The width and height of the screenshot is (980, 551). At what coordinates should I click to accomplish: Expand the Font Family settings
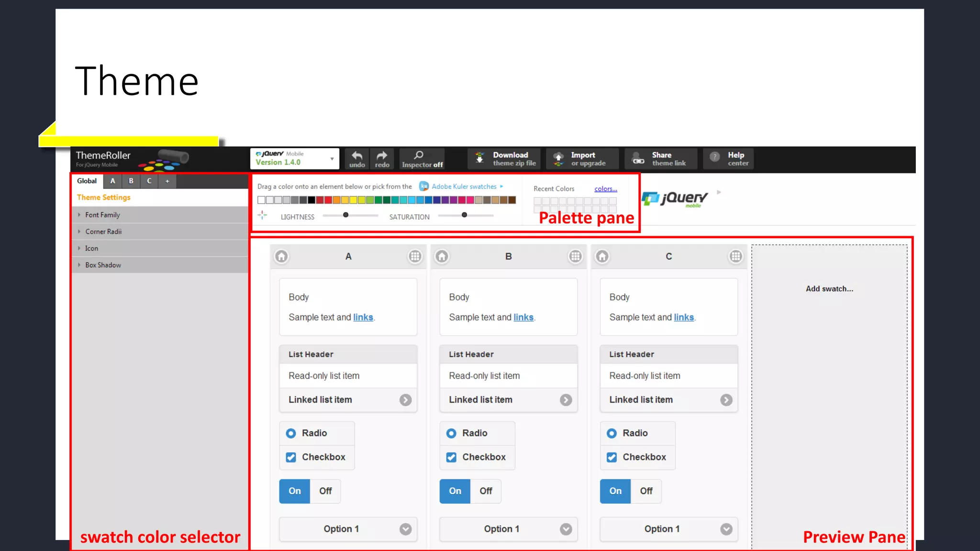pyautogui.click(x=102, y=215)
